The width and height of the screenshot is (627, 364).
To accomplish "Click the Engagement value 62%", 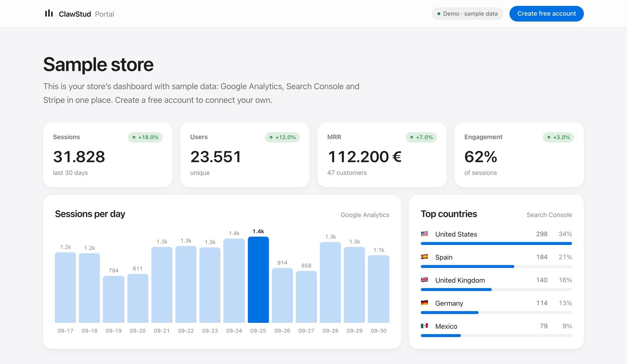I will 481,157.
